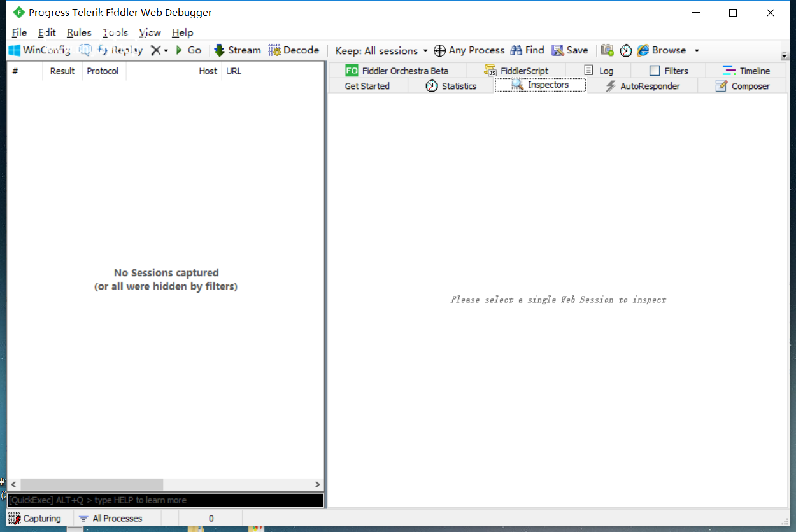Screen dimensions: 796x532
Task: Open the Filters tab
Action: click(669, 71)
